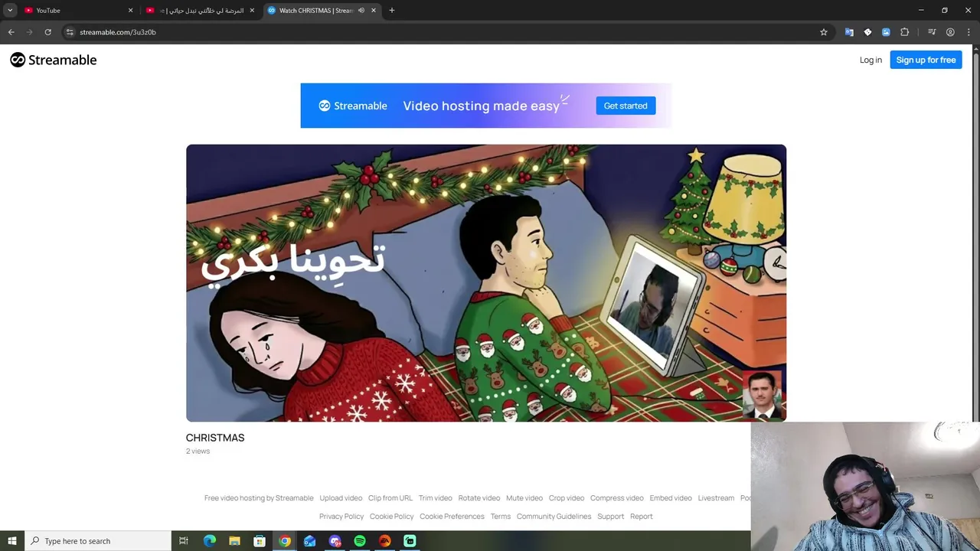Viewport: 980px width, 551px height.
Task: Open the Cookie Policy link
Action: click(x=391, y=517)
